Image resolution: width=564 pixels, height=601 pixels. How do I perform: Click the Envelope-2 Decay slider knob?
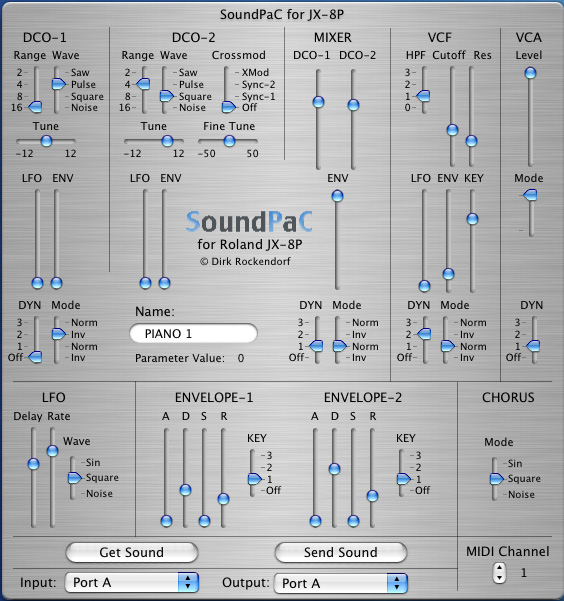coord(334,469)
